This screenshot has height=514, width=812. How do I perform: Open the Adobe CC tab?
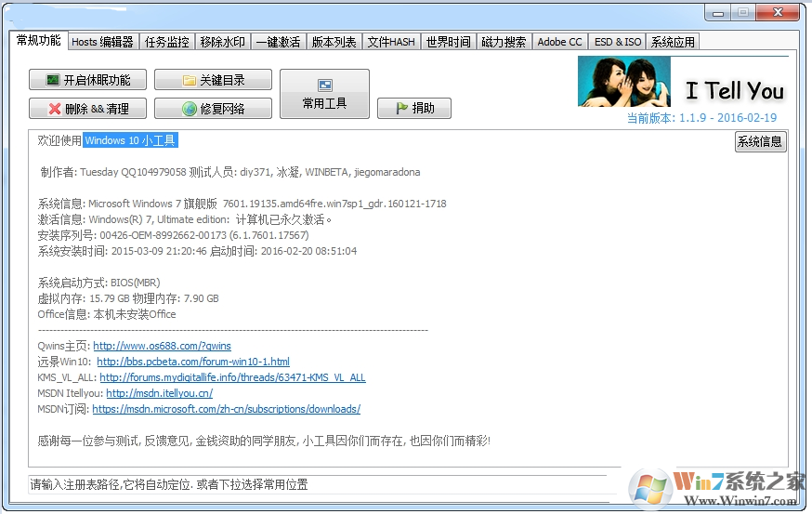[x=560, y=42]
